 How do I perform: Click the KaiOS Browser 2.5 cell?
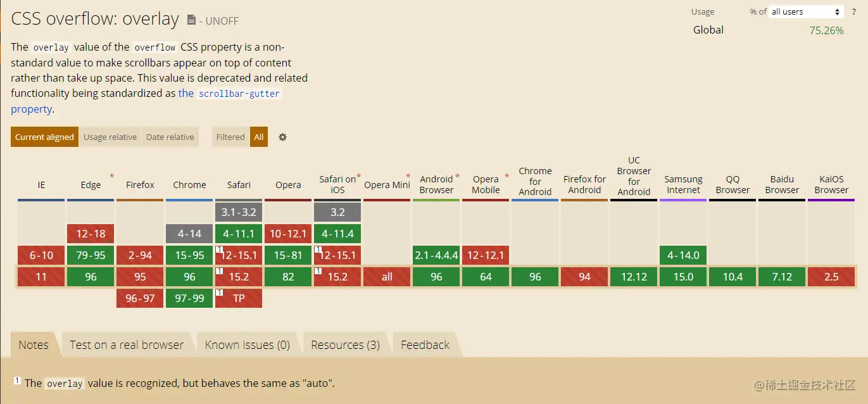831,277
